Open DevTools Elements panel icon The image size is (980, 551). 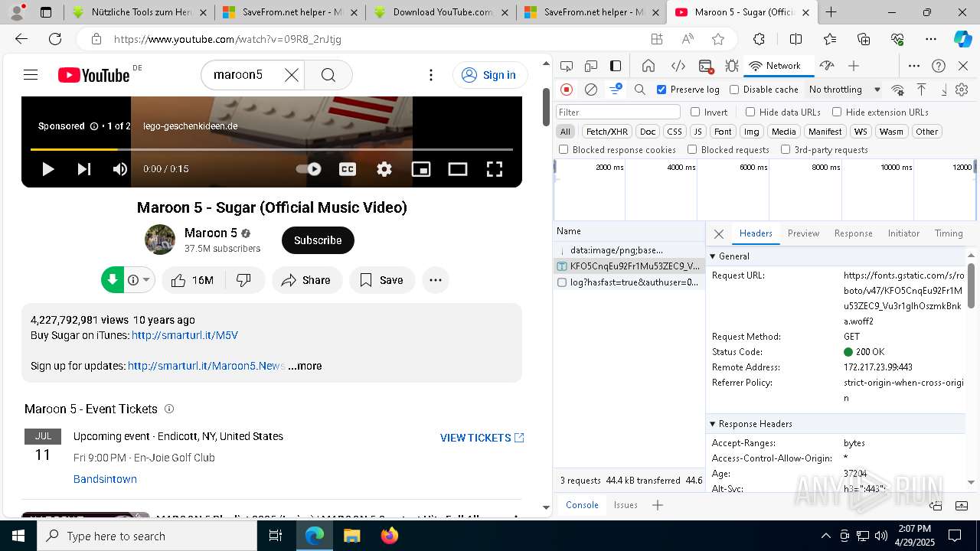(x=678, y=66)
